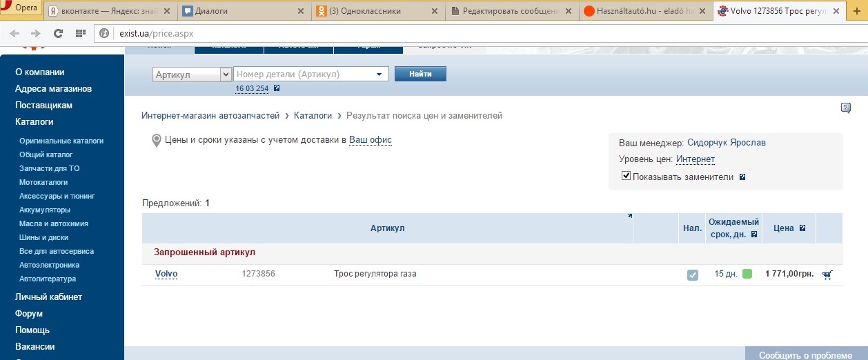Click the Номер детали input field
868x360 pixels.
click(x=304, y=74)
